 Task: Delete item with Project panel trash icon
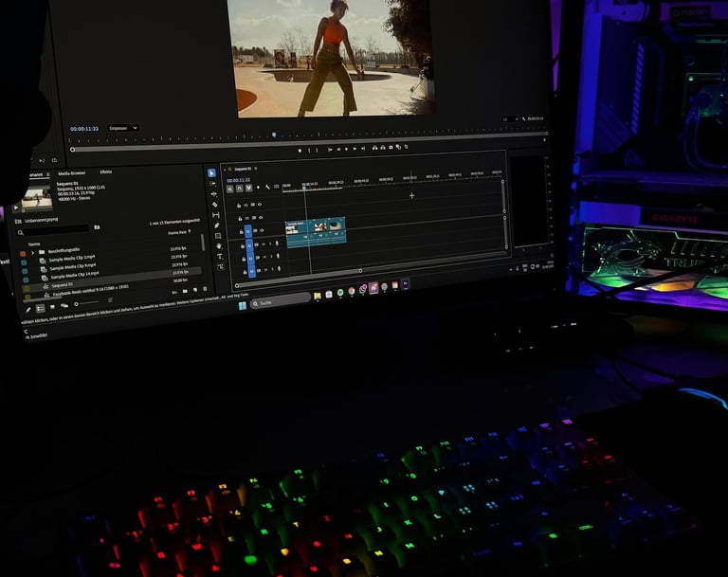pyautogui.click(x=205, y=289)
